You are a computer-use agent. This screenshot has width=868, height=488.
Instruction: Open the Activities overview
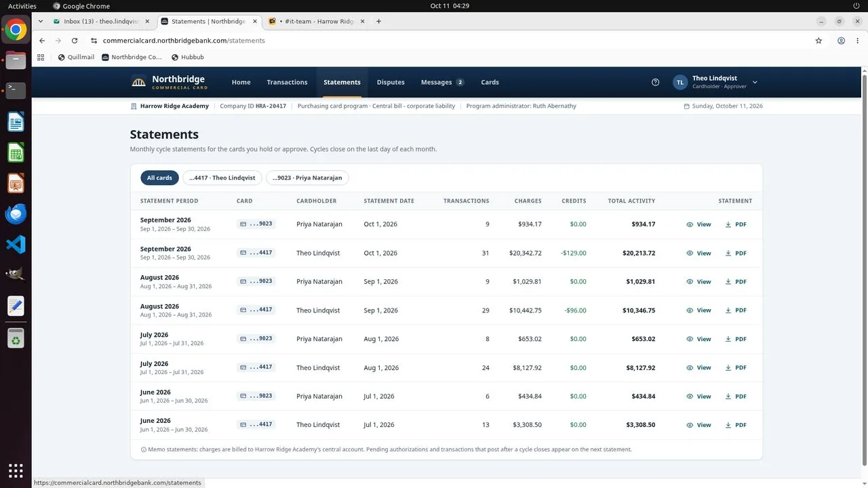22,5
